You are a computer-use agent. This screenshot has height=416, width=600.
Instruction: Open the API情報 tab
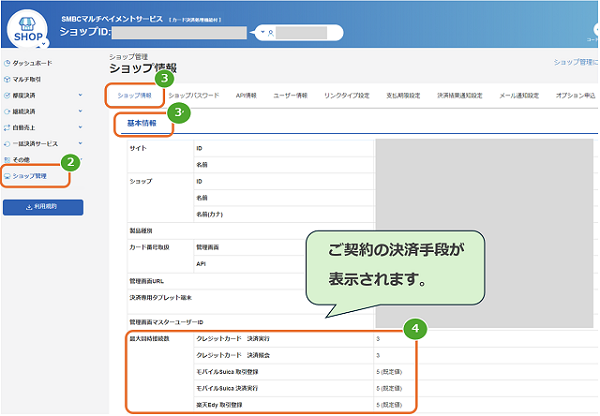[x=246, y=95]
